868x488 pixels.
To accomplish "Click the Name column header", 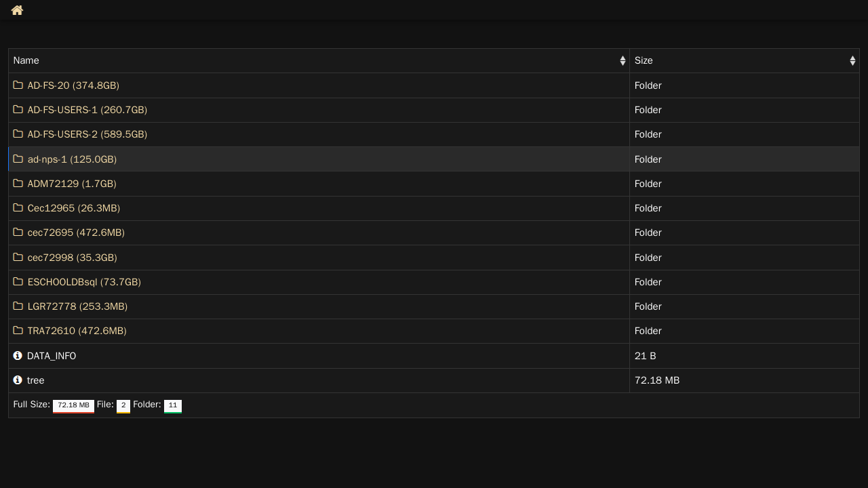I will 319,60.
